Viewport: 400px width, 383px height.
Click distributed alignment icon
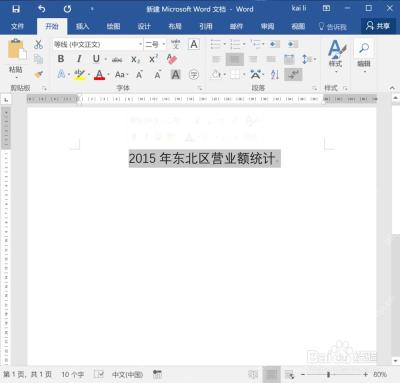pos(289,59)
